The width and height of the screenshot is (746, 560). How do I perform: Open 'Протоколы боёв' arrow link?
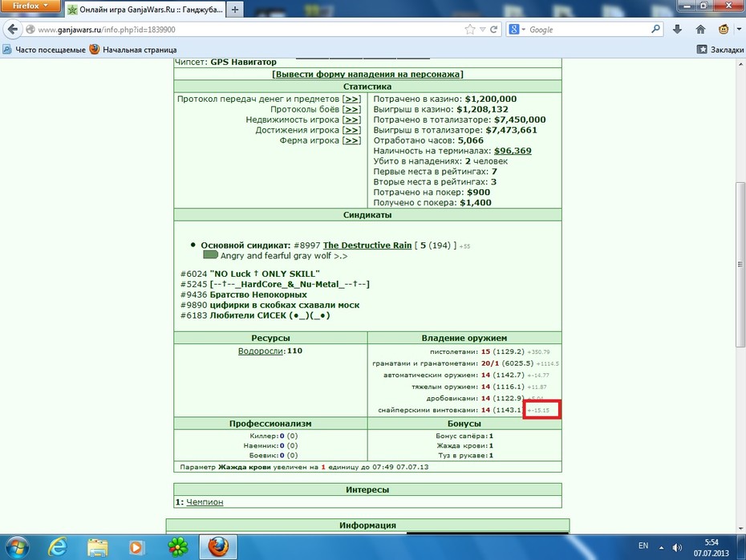pyautogui.click(x=351, y=109)
